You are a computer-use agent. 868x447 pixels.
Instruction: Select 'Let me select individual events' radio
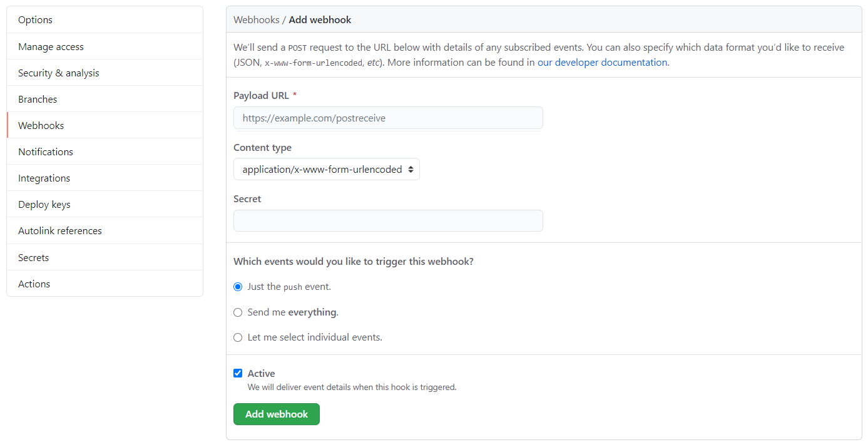coord(238,337)
